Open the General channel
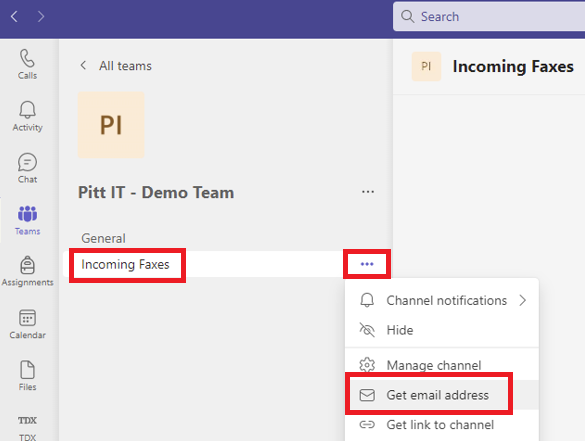585x441 pixels. tap(103, 238)
